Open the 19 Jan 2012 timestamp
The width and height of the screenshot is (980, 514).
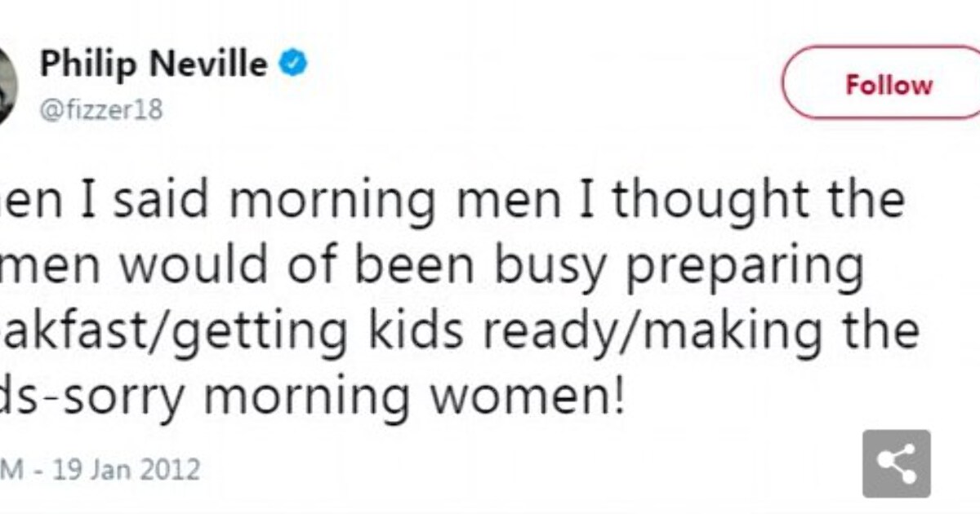point(100,470)
